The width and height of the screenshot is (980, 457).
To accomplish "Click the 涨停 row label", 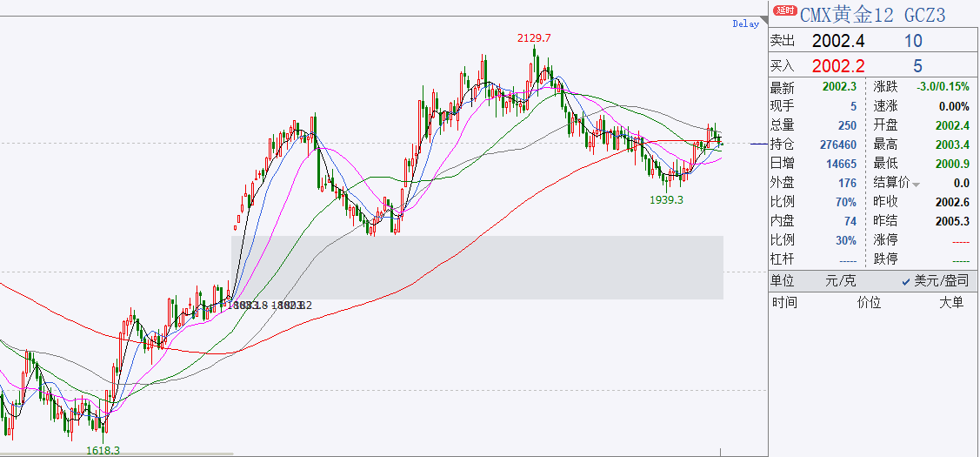I will 883,240.
